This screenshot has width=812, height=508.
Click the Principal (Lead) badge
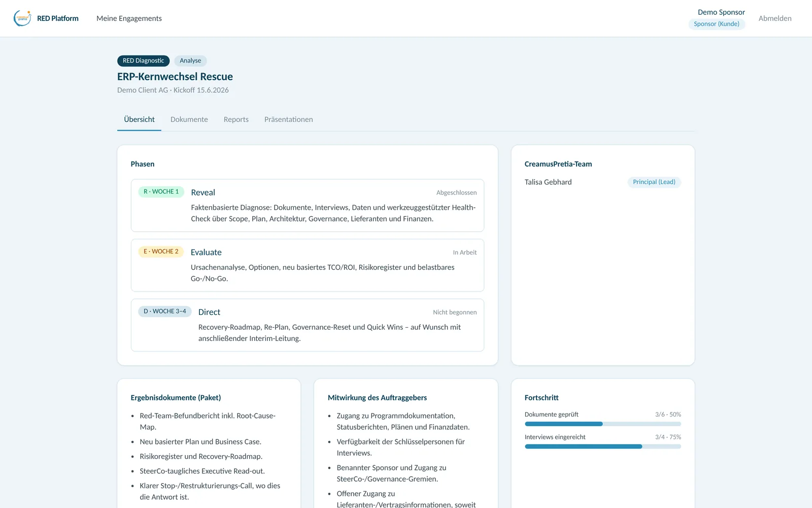point(654,182)
